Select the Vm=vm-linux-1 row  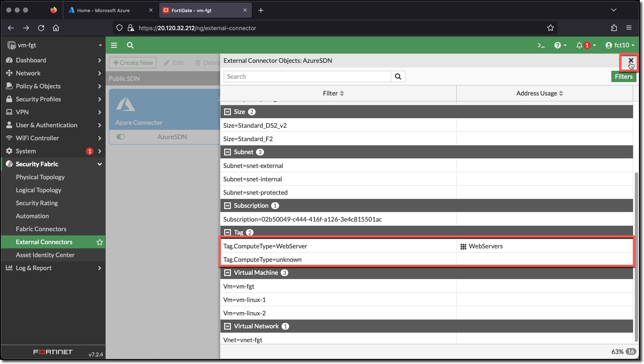tap(427, 300)
